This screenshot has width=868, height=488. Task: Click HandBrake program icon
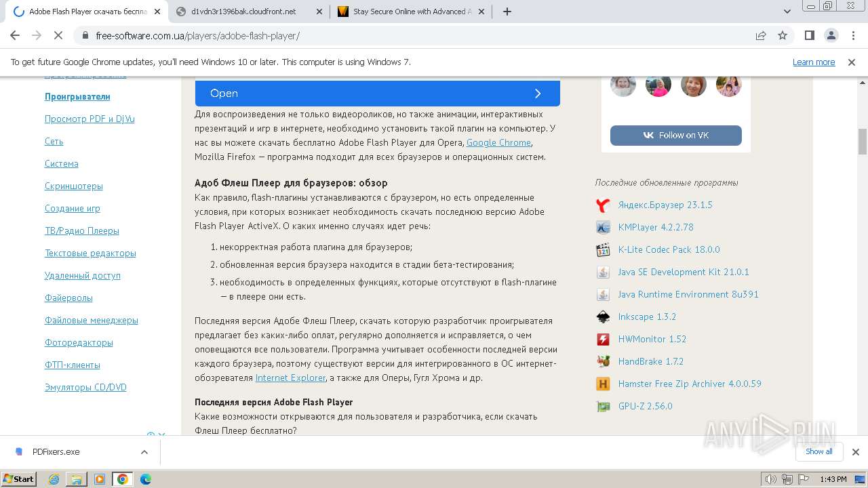click(x=603, y=361)
